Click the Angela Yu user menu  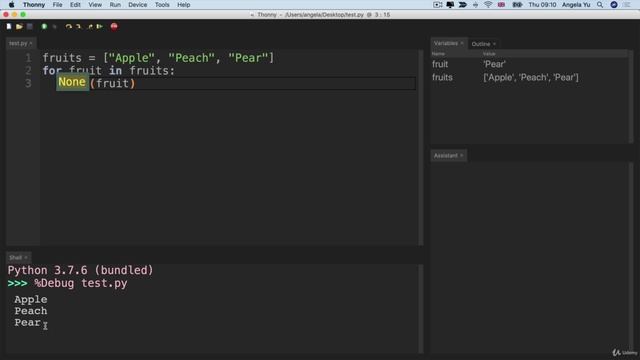tap(576, 5)
